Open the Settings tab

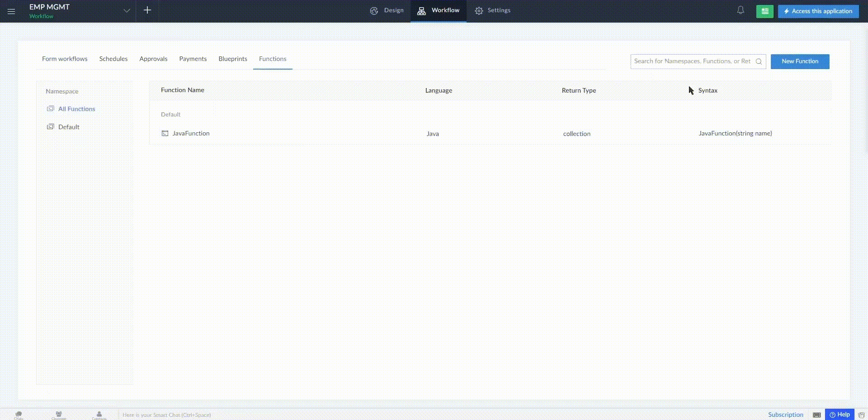492,10
